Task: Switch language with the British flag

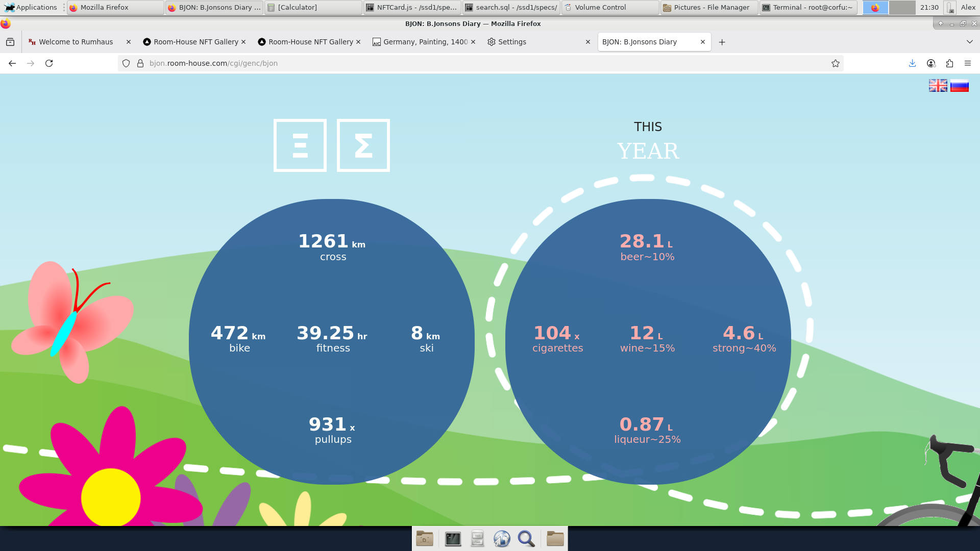Action: (x=938, y=86)
